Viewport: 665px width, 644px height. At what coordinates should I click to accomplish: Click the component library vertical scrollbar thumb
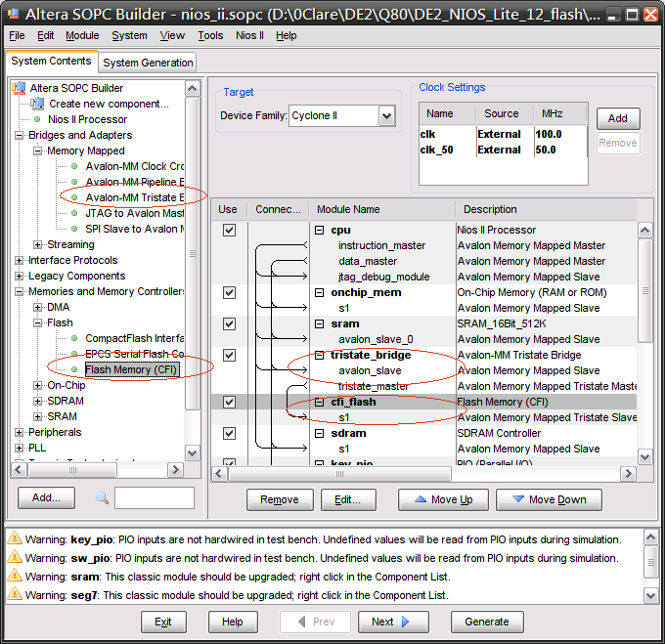(193, 253)
